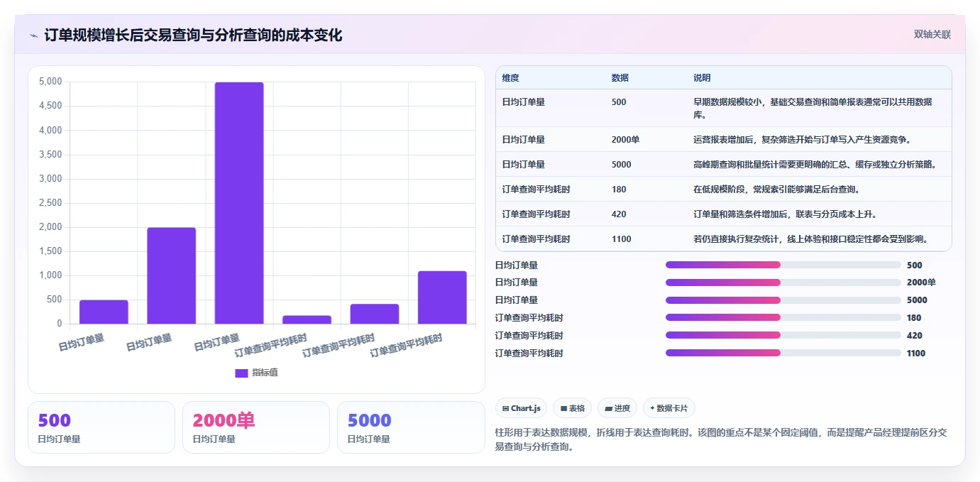This screenshot has height=482, width=980.
Task: Click table cell 180 in the 数据 column
Action: click(619, 190)
